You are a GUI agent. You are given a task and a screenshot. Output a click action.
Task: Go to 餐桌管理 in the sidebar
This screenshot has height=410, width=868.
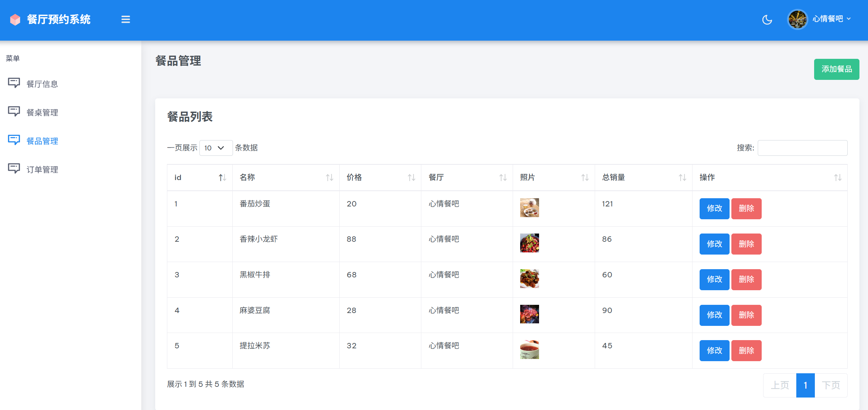click(42, 113)
